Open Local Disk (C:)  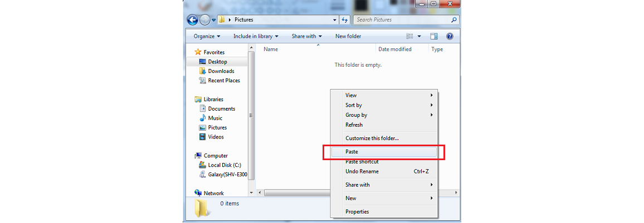225,165
